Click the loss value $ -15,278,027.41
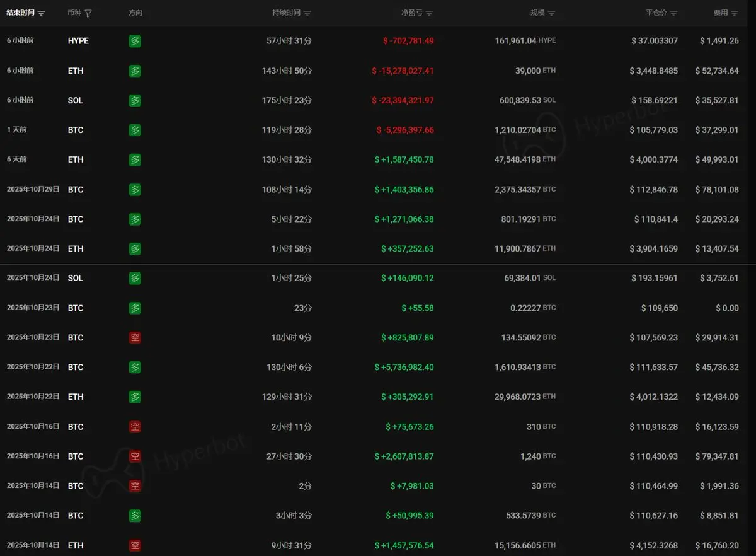This screenshot has width=756, height=556. [x=403, y=71]
